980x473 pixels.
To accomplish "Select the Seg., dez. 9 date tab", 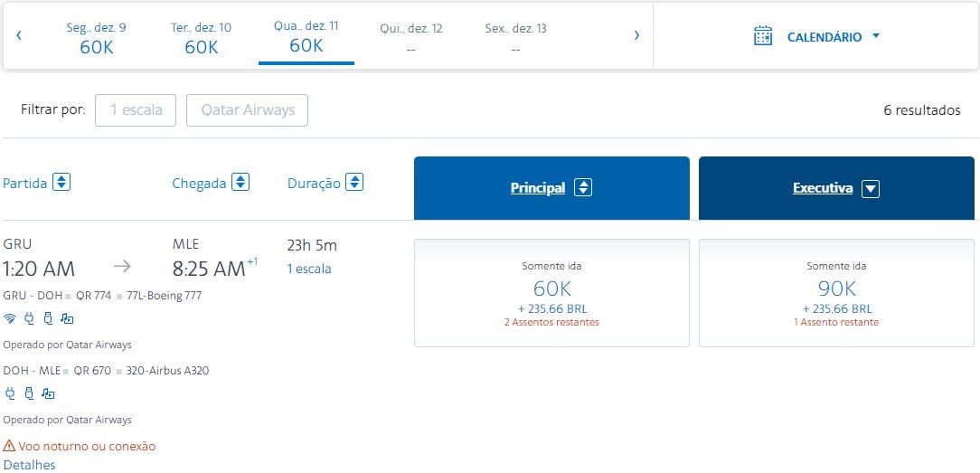I will (x=96, y=38).
